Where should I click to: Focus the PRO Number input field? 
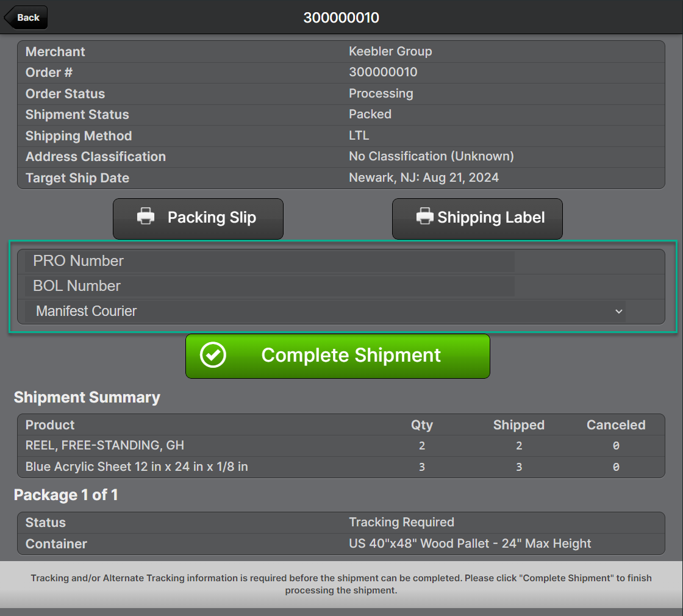coord(270,261)
